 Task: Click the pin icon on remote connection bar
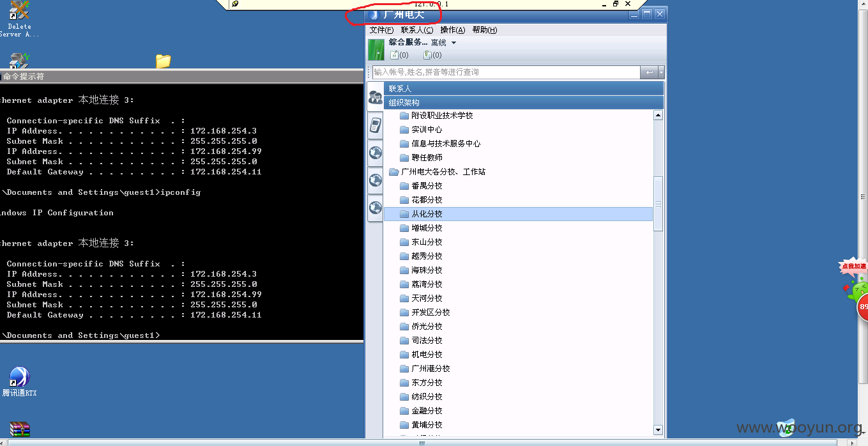coord(235,4)
